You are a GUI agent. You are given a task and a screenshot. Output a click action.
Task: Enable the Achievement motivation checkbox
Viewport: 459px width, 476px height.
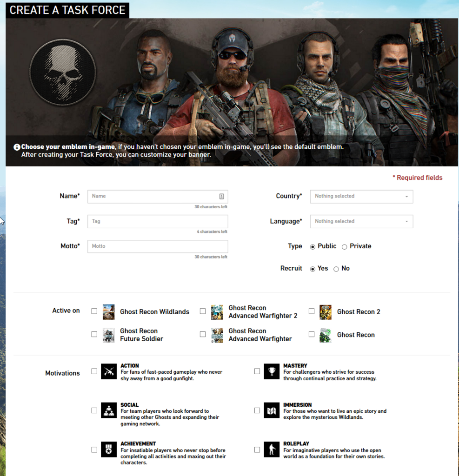point(94,450)
